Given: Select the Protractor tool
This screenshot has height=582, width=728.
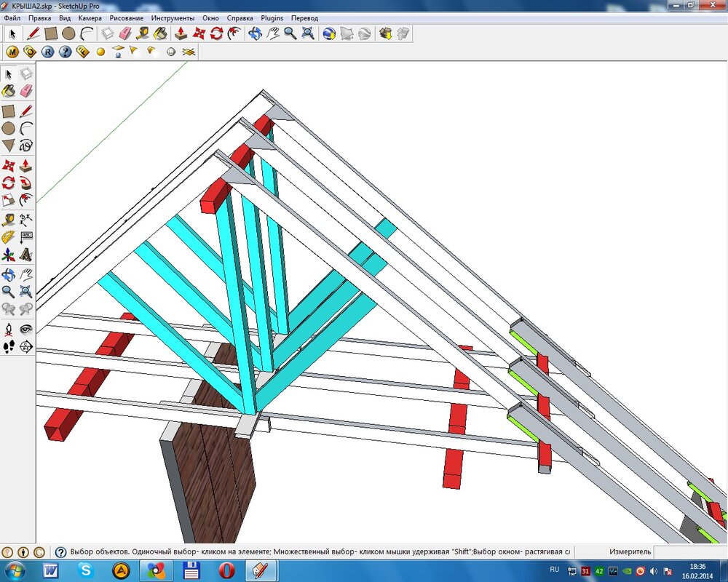Looking at the screenshot, I should (8, 237).
